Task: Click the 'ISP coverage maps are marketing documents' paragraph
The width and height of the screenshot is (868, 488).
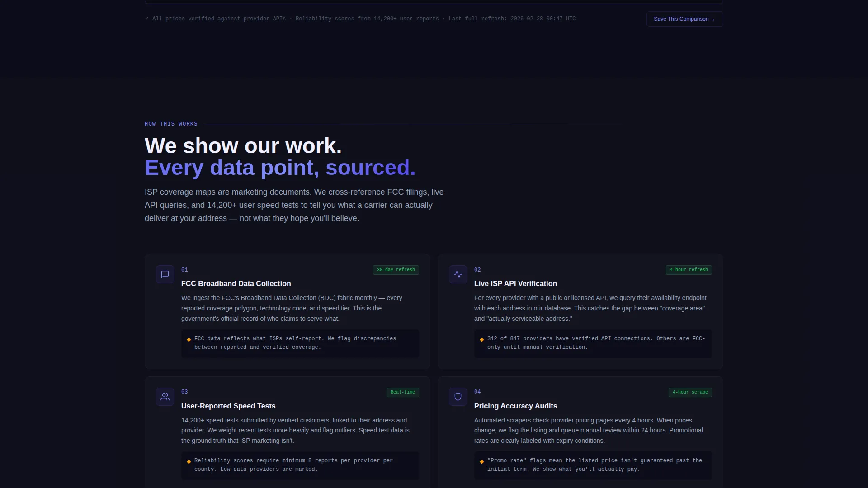Action: click(294, 205)
